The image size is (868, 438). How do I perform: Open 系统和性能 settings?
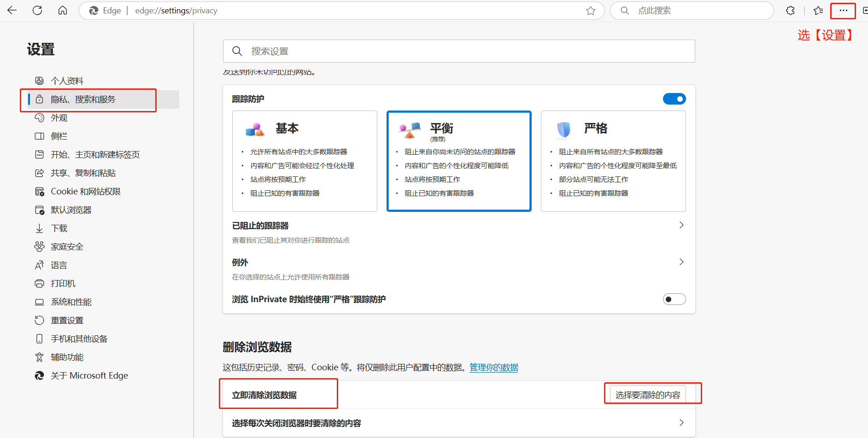tap(71, 302)
